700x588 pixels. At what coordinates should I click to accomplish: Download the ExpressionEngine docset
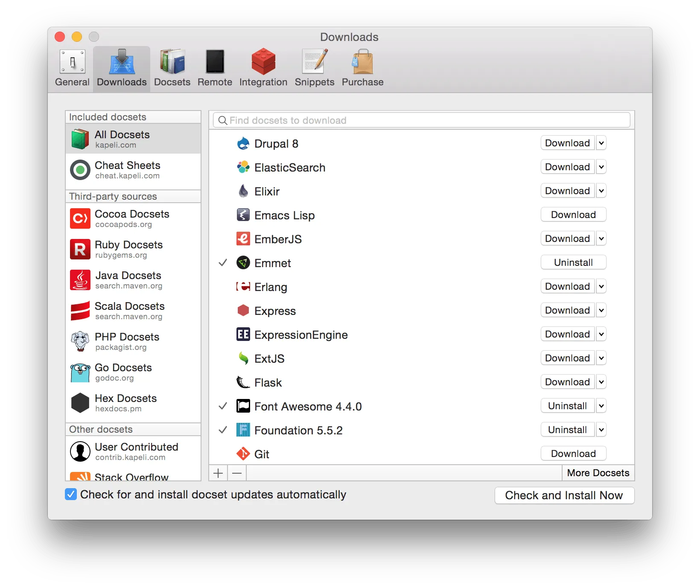(x=568, y=334)
